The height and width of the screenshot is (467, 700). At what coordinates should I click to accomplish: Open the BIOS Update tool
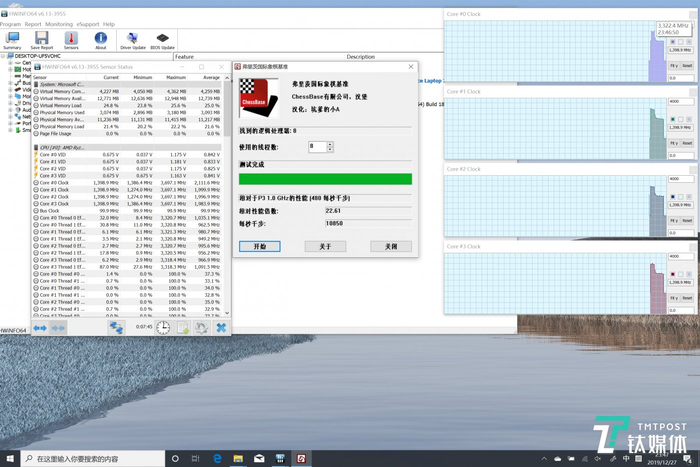(x=162, y=39)
